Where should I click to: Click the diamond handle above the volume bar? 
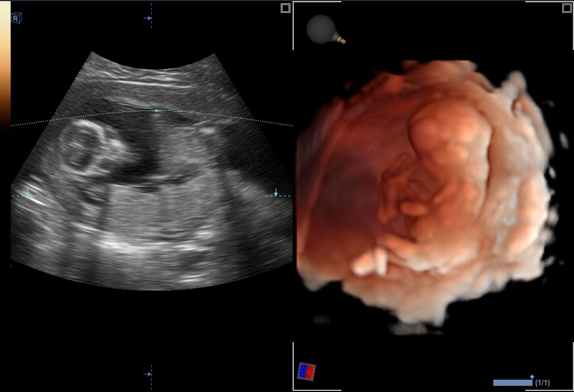click(x=532, y=377)
